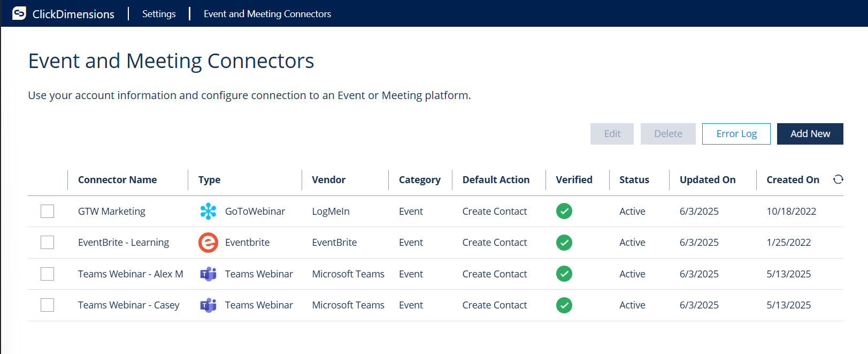Sort by Verified column header
The width and height of the screenshot is (868, 354).
pyautogui.click(x=574, y=180)
